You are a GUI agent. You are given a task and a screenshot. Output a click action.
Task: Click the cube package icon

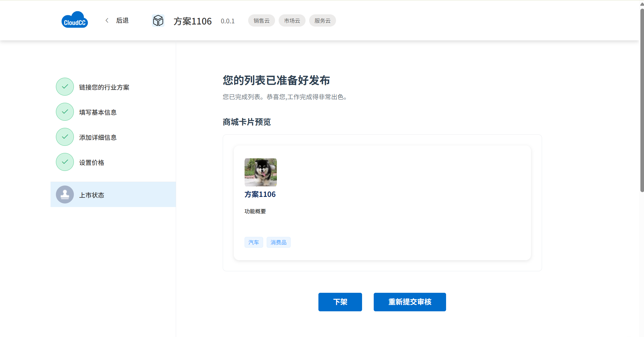158,21
